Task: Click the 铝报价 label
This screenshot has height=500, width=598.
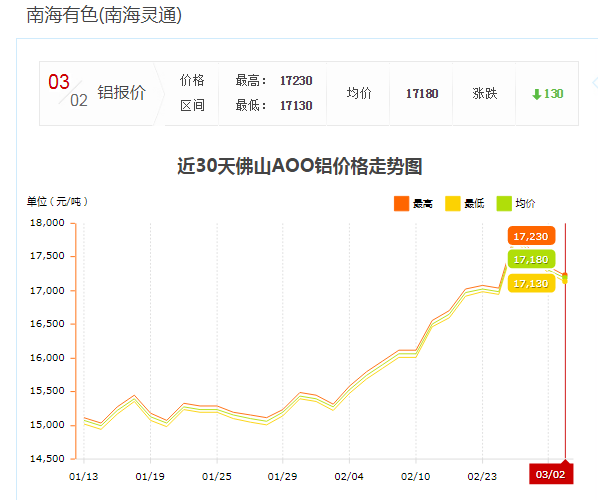Action: point(122,93)
